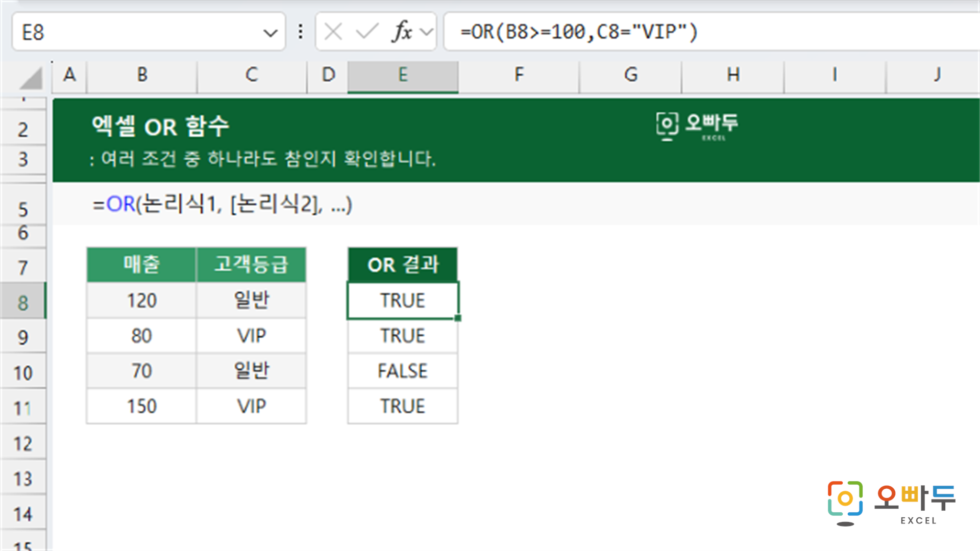Select the TRUE result in row 9

[403, 336]
